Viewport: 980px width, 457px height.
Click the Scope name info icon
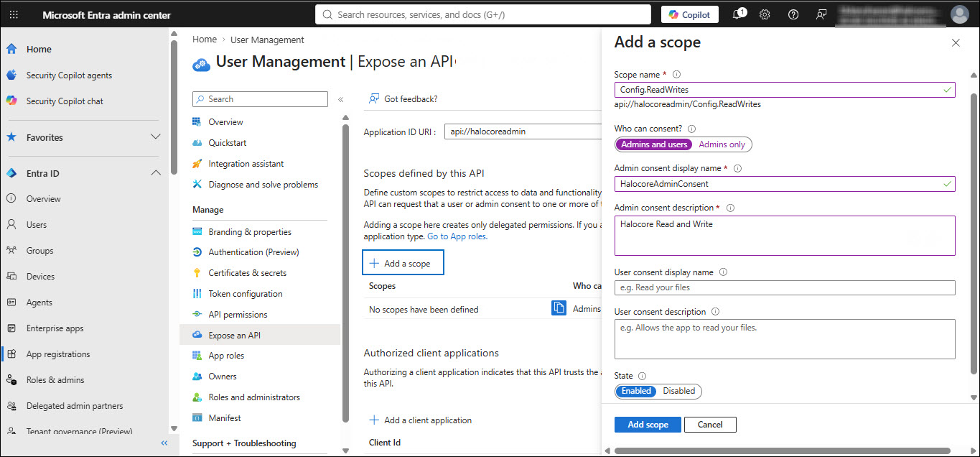click(x=676, y=74)
